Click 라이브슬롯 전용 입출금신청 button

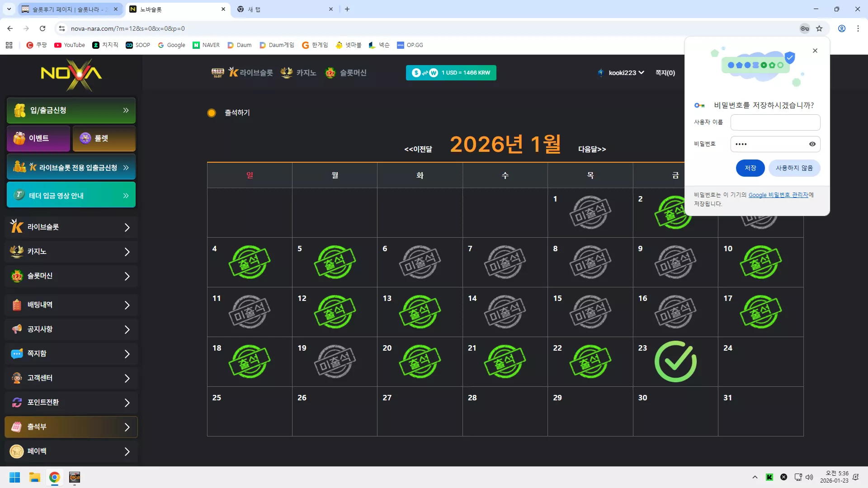click(71, 167)
